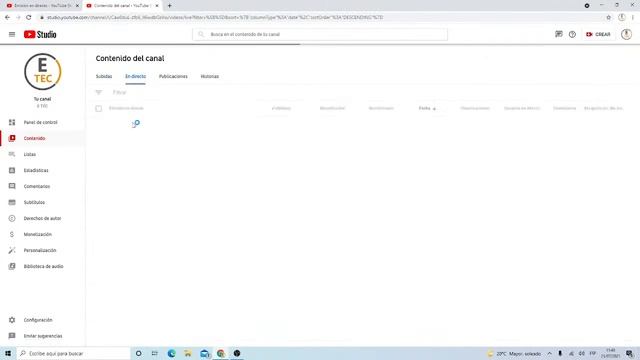Open a new browser tab
The width and height of the screenshot is (640, 360).
169,6
